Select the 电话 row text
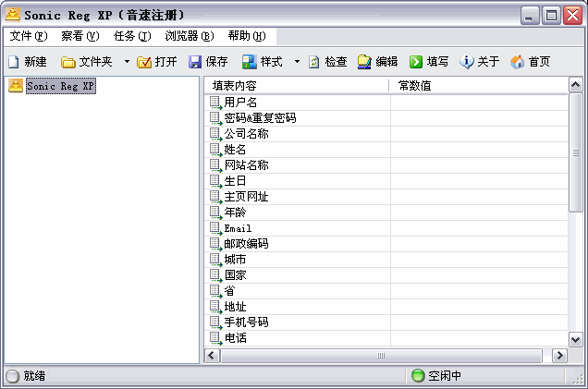 (x=235, y=338)
